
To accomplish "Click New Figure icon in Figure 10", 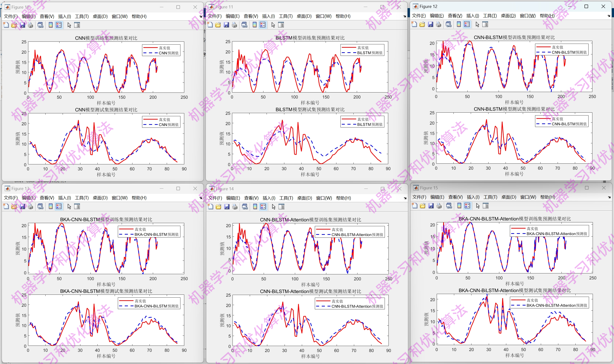I will tap(6, 25).
